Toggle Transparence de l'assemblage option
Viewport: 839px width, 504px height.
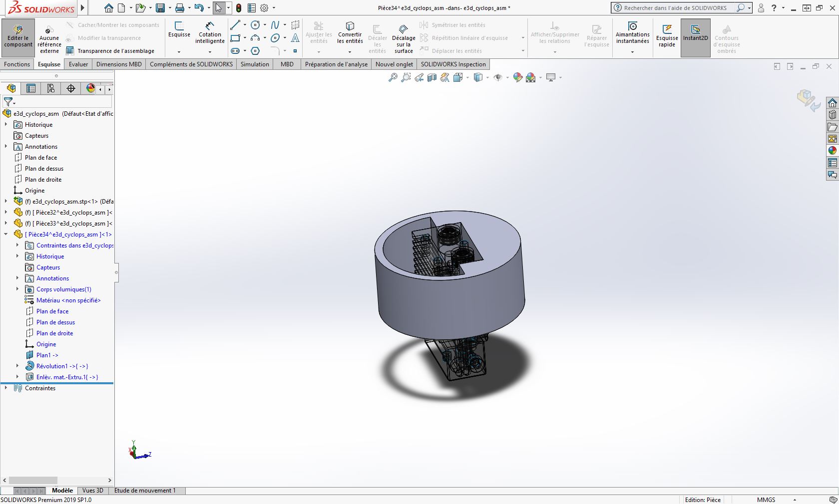tap(110, 50)
